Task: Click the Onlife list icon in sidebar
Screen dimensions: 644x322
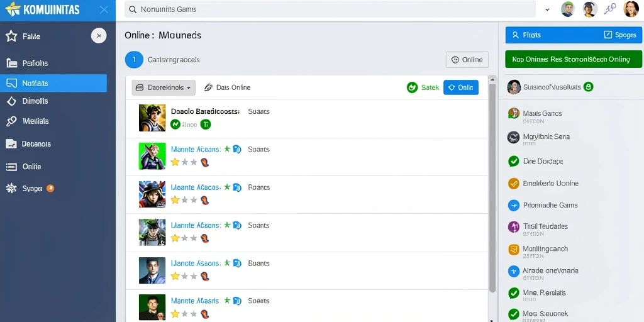Action: [11, 167]
